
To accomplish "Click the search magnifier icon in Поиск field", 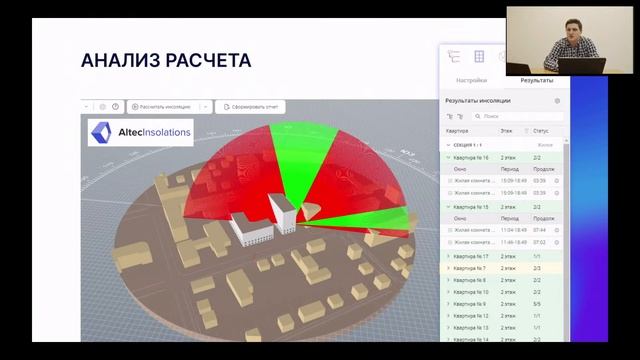I will click(x=478, y=116).
